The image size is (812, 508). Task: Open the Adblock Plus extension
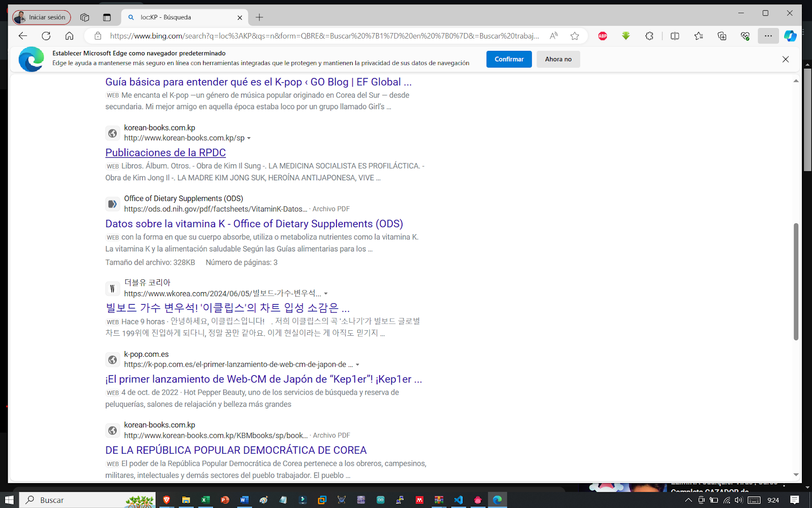(x=602, y=36)
